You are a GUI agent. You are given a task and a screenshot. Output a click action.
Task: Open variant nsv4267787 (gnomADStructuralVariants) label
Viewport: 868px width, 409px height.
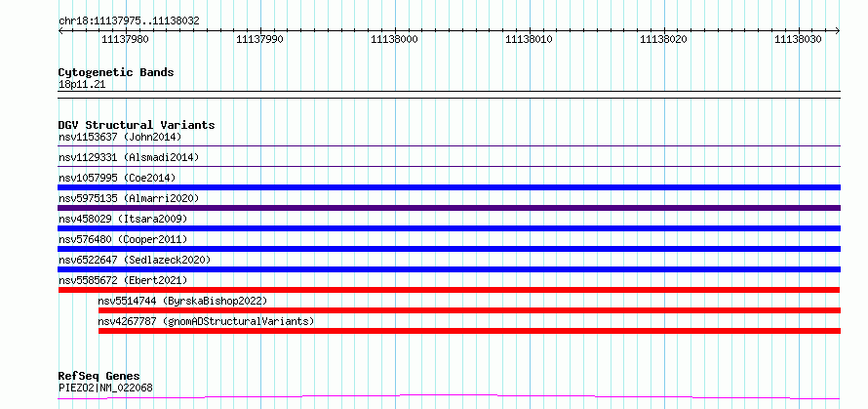point(206,321)
